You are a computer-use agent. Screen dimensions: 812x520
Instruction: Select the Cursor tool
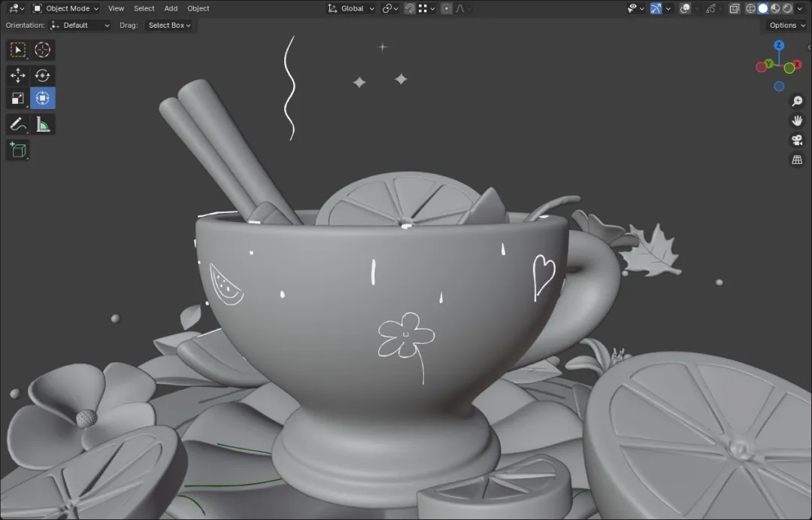[x=42, y=50]
